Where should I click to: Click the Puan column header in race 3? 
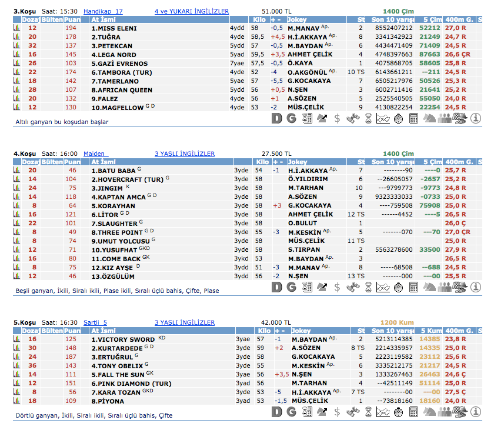point(71,19)
